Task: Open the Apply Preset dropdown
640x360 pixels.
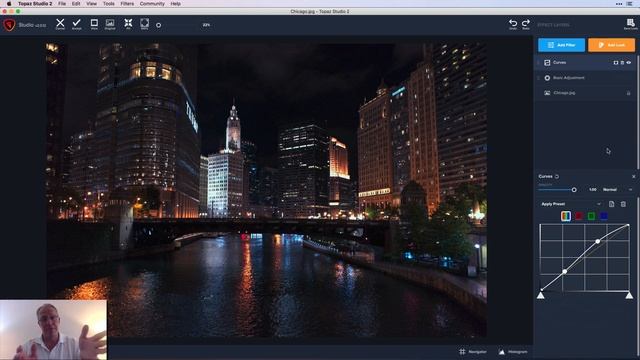Action: point(571,204)
